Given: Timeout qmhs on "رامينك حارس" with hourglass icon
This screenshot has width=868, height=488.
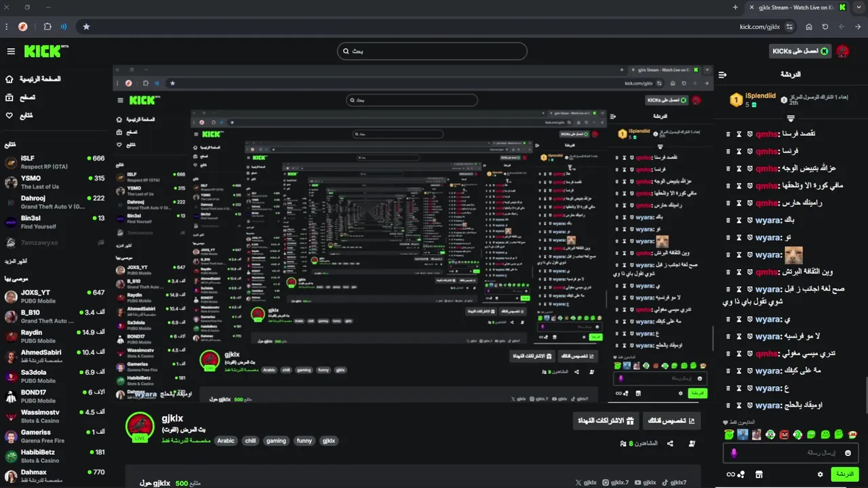Looking at the screenshot, I should point(739,203).
